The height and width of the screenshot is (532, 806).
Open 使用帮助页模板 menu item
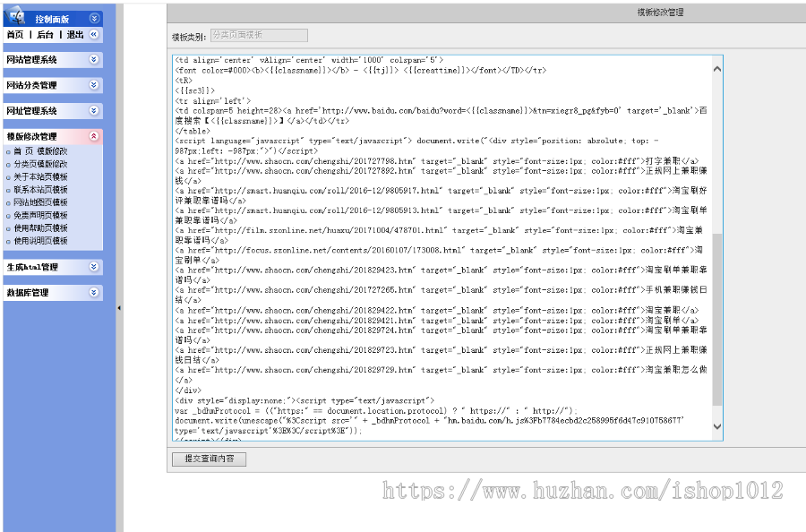[x=40, y=228]
